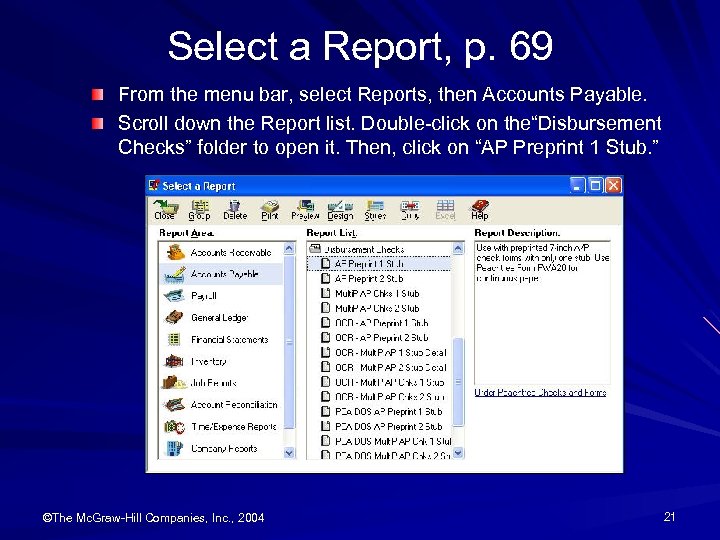Open the Order Peachtree Checks and Forms link
This screenshot has height=540, width=720.
click(x=540, y=393)
